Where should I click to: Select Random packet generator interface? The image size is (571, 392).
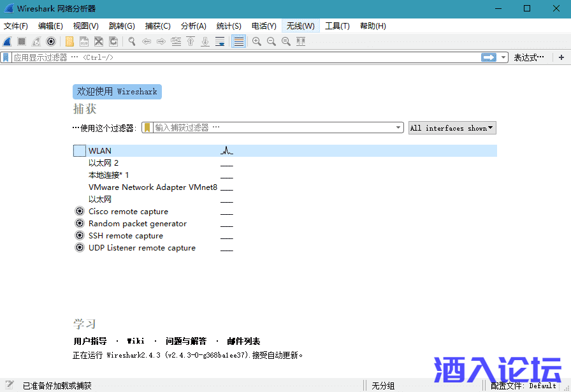pos(285,224)
